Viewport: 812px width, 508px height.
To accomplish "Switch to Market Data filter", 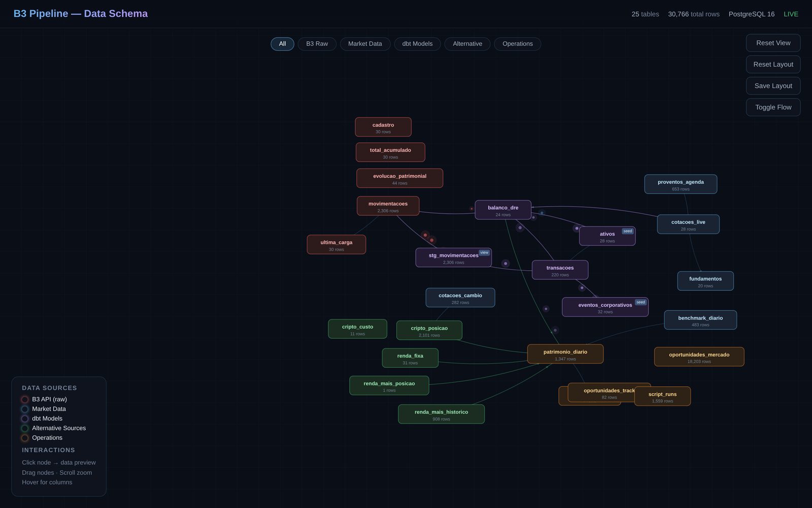I will click(365, 44).
